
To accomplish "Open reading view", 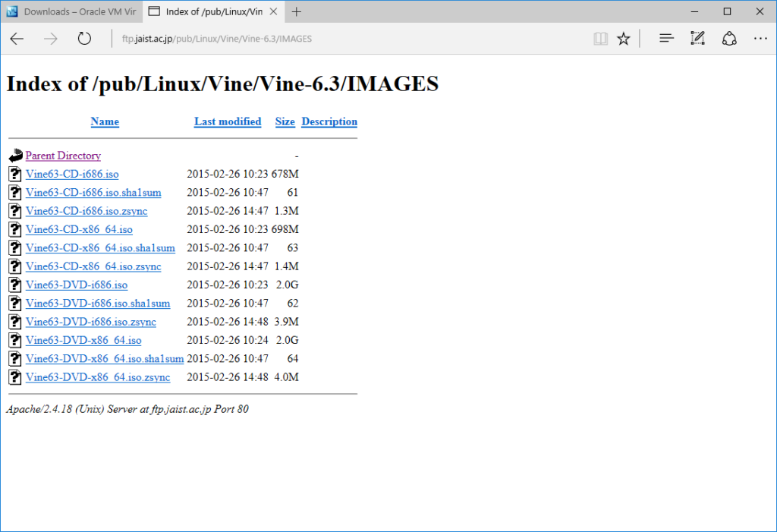I will tap(600, 38).
